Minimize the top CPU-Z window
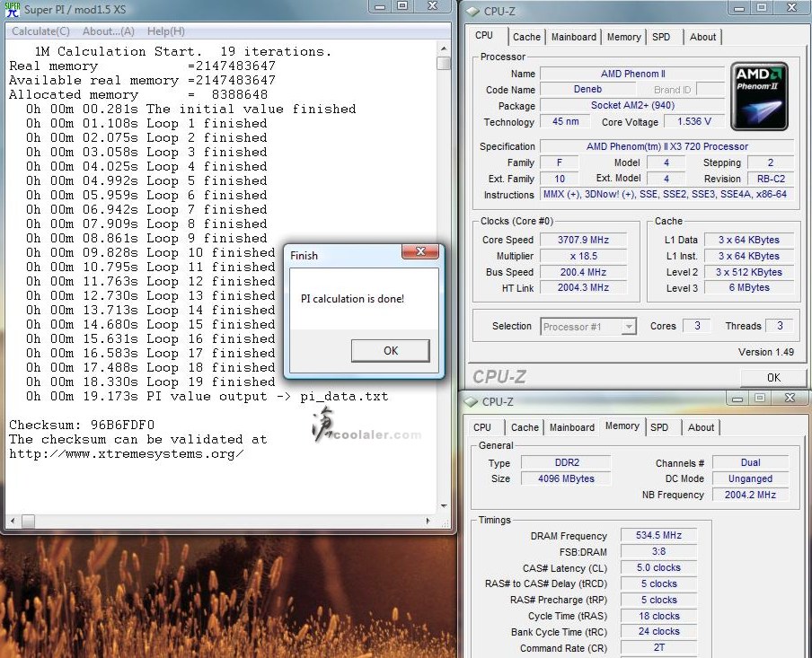 [x=739, y=8]
